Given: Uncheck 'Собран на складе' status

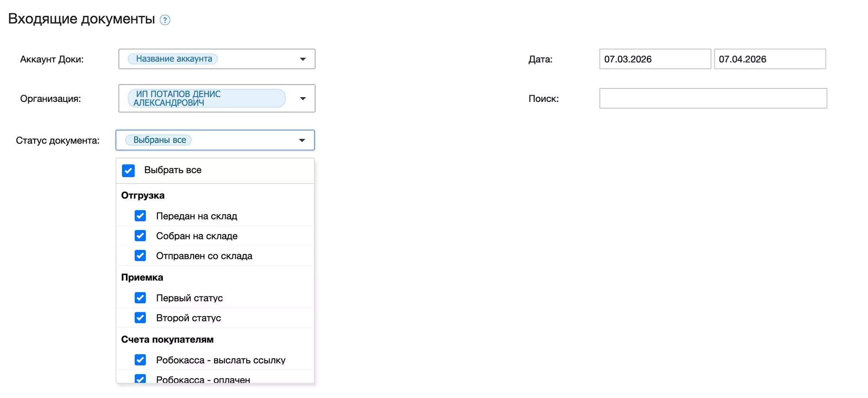Looking at the screenshot, I should 140,236.
